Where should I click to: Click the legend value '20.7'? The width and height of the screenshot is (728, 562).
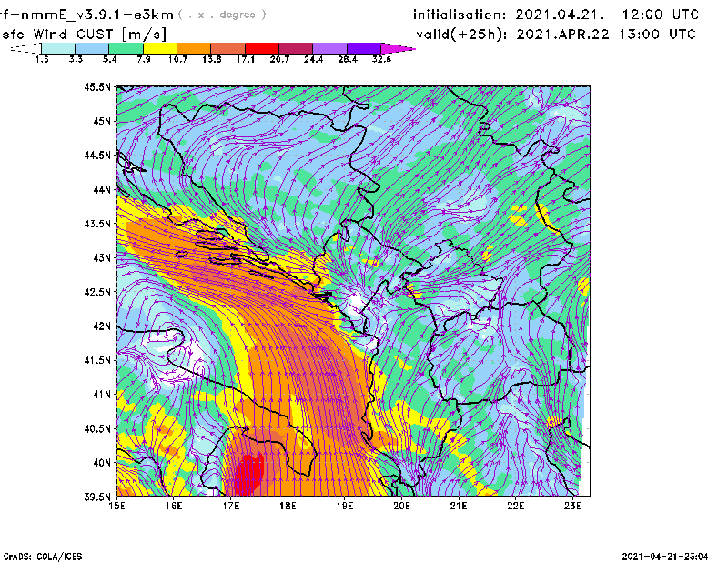tap(279, 59)
